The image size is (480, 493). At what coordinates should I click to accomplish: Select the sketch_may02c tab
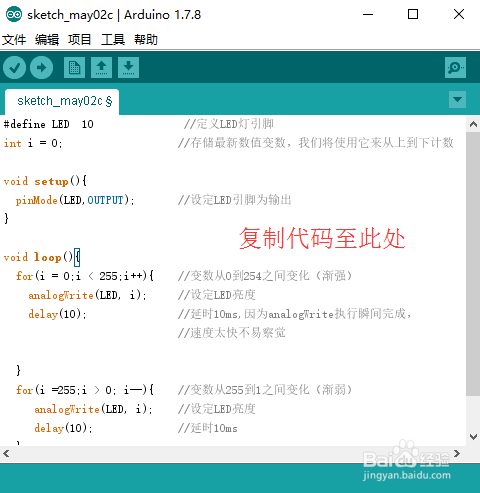pos(62,101)
